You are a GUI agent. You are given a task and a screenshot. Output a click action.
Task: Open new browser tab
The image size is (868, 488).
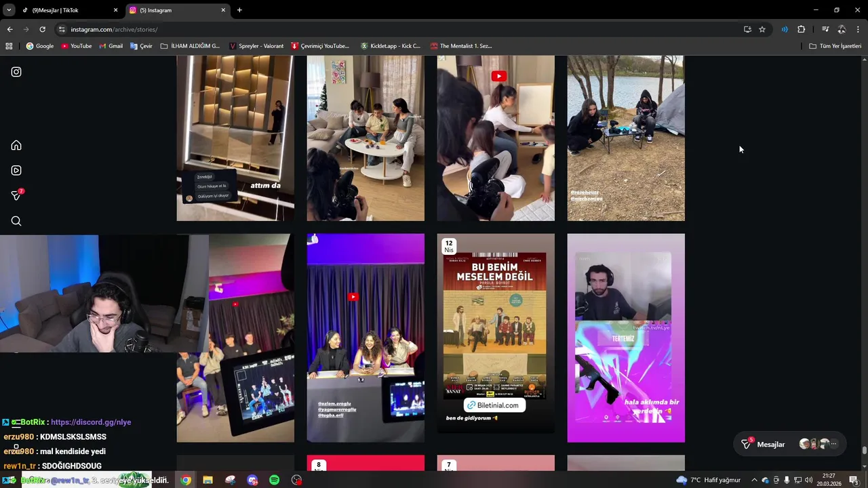click(x=239, y=10)
